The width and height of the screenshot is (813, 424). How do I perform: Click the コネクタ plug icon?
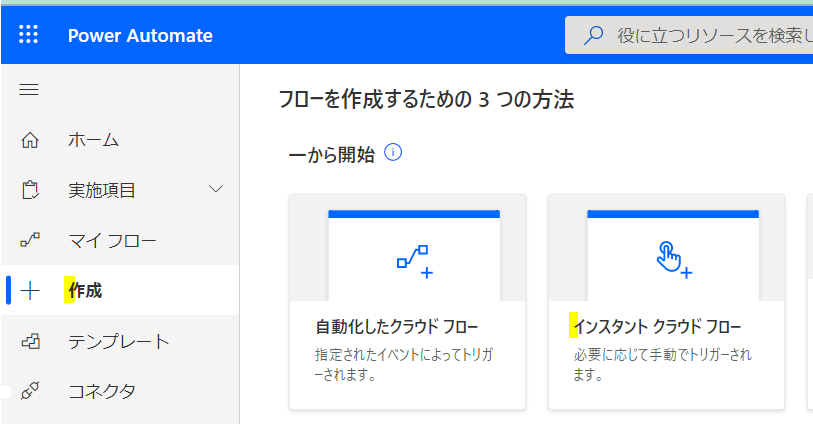29,391
